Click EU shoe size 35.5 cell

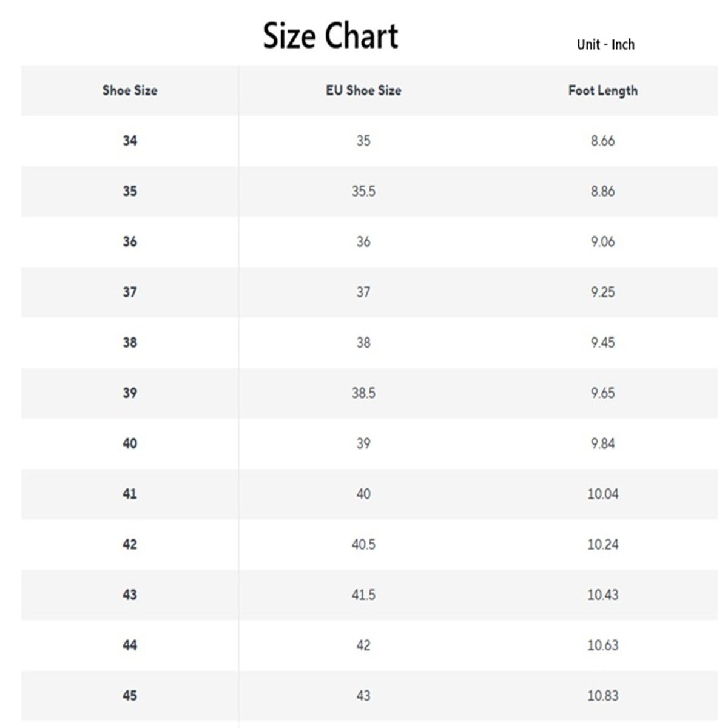tap(363, 191)
